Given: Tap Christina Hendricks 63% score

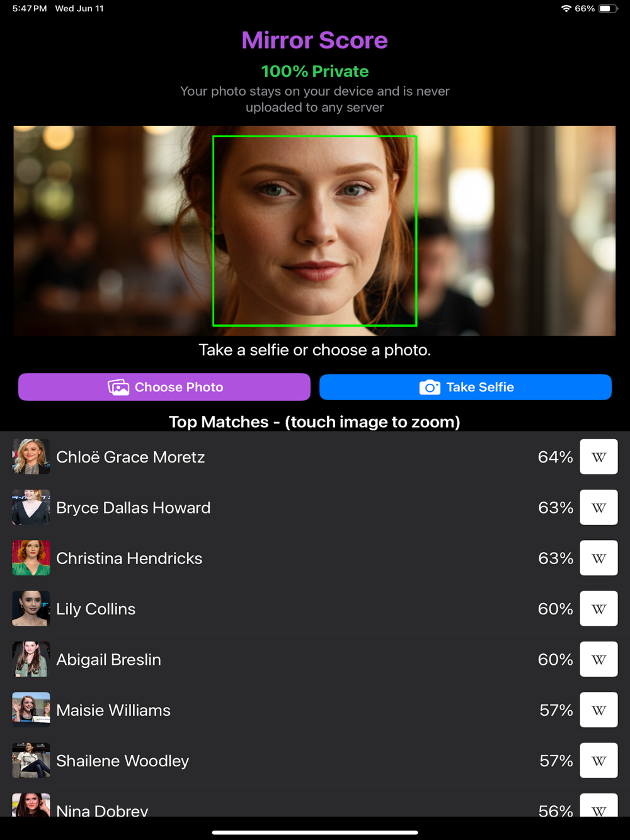Looking at the screenshot, I should [x=555, y=558].
